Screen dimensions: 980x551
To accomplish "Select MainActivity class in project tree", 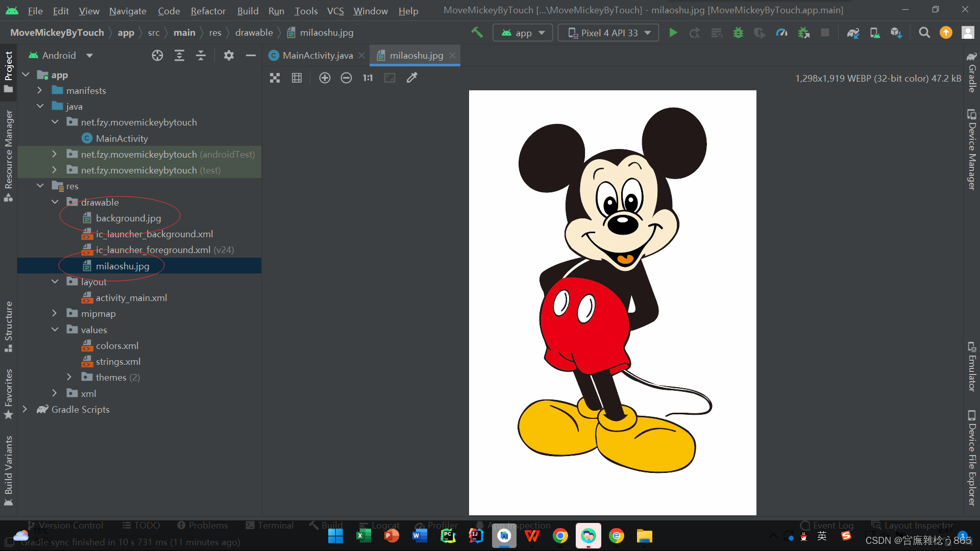I will (x=121, y=139).
